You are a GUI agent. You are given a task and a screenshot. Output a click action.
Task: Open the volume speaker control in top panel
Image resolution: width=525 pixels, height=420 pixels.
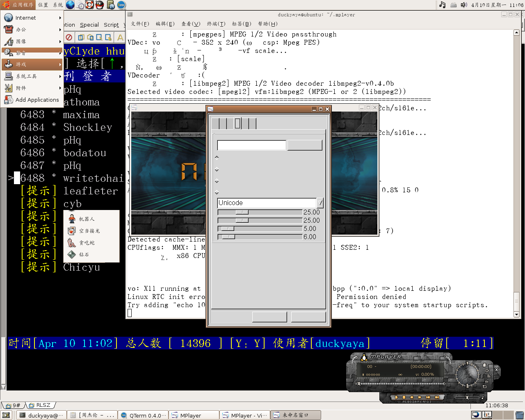[x=464, y=5]
